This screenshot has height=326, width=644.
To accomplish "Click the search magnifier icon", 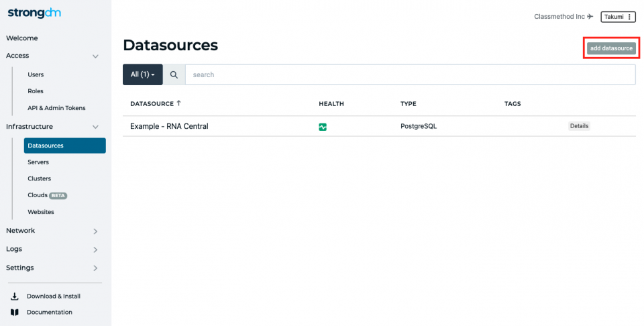I will click(174, 74).
